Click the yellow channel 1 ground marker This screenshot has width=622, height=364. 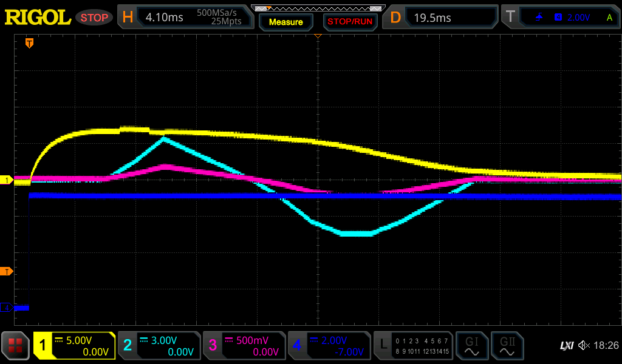pos(7,180)
